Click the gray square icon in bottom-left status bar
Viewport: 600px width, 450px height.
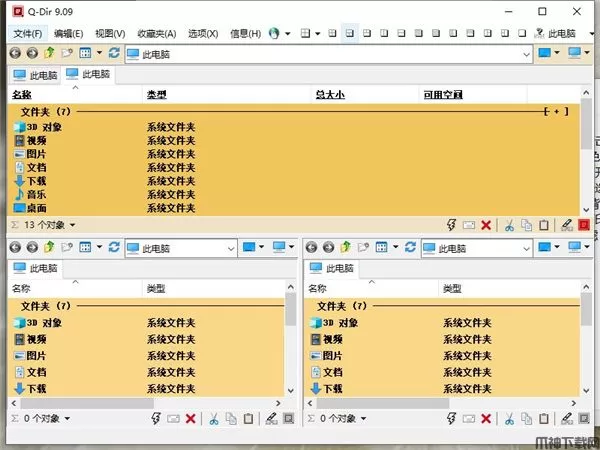(289, 419)
